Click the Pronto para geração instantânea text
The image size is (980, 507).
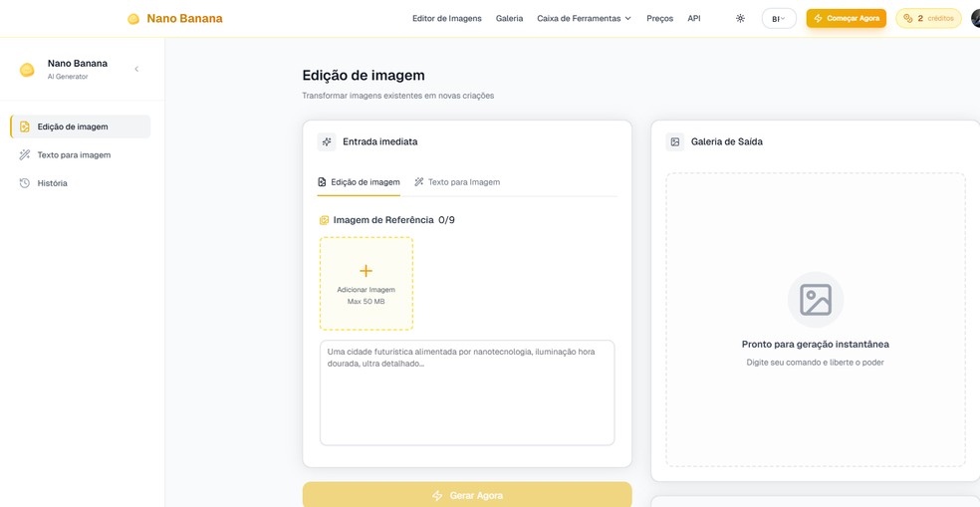click(815, 345)
